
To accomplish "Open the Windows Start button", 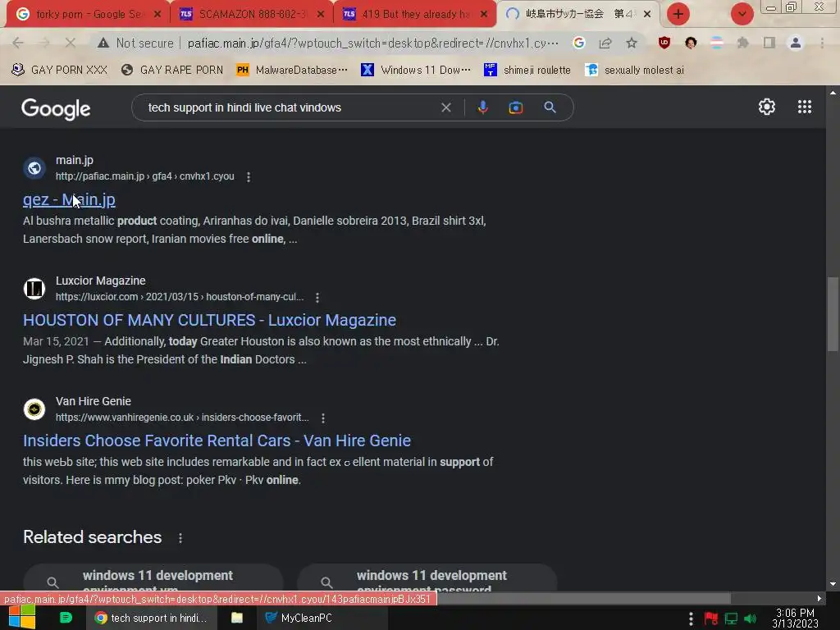I will [22, 618].
